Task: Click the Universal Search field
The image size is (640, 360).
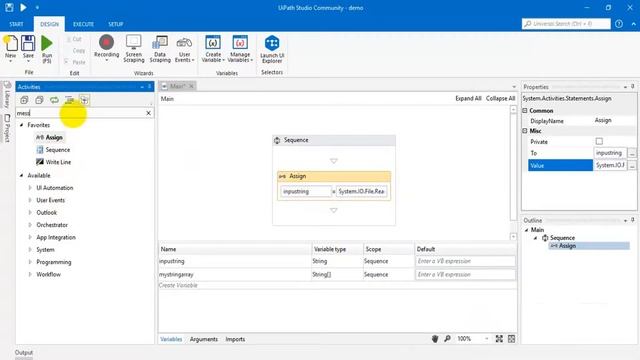Action: coord(566,24)
